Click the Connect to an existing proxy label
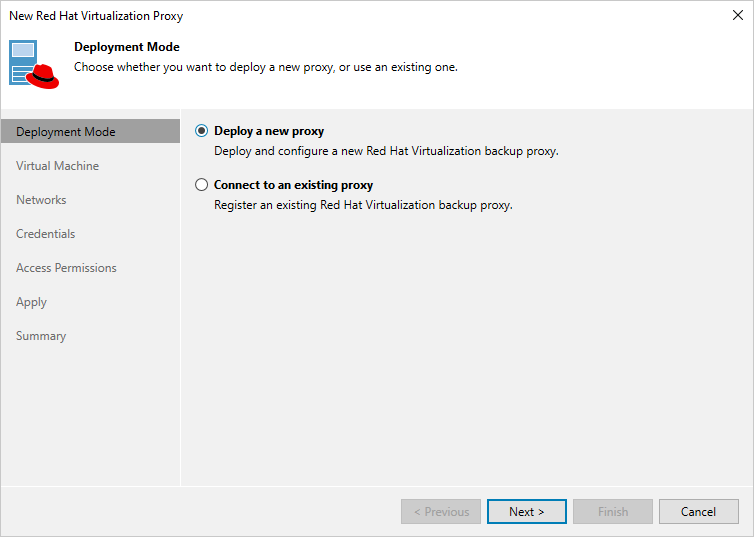Viewport: 754px width, 537px height. coord(293,185)
